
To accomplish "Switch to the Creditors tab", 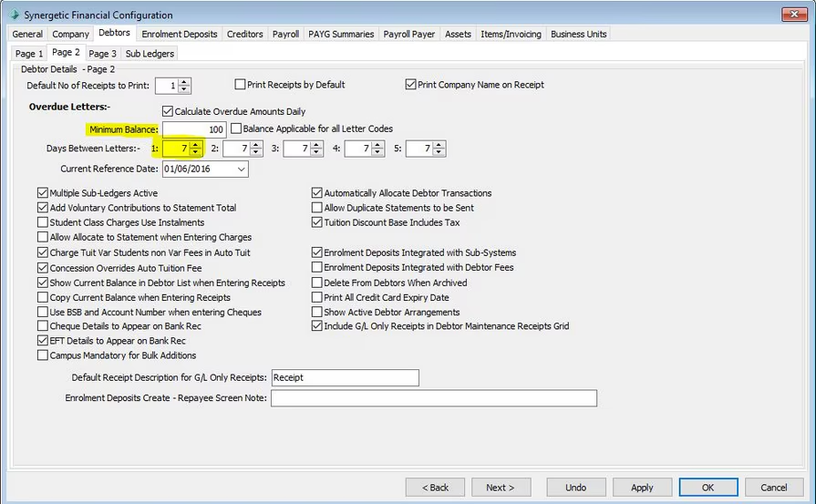I will point(244,35).
